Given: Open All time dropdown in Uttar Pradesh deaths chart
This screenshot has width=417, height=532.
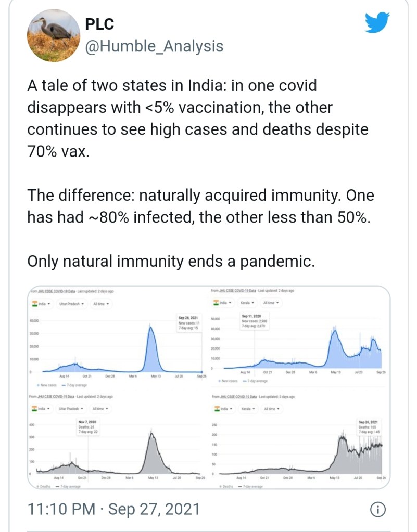Looking at the screenshot, I should click(x=100, y=409).
